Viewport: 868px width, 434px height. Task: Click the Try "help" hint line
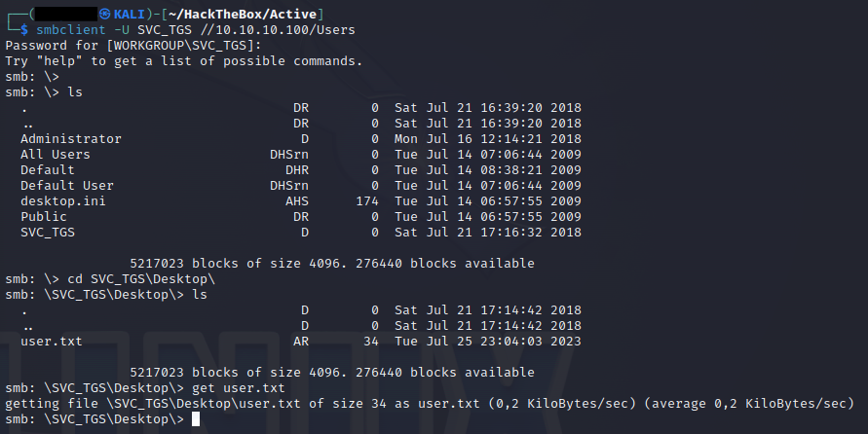point(183,61)
